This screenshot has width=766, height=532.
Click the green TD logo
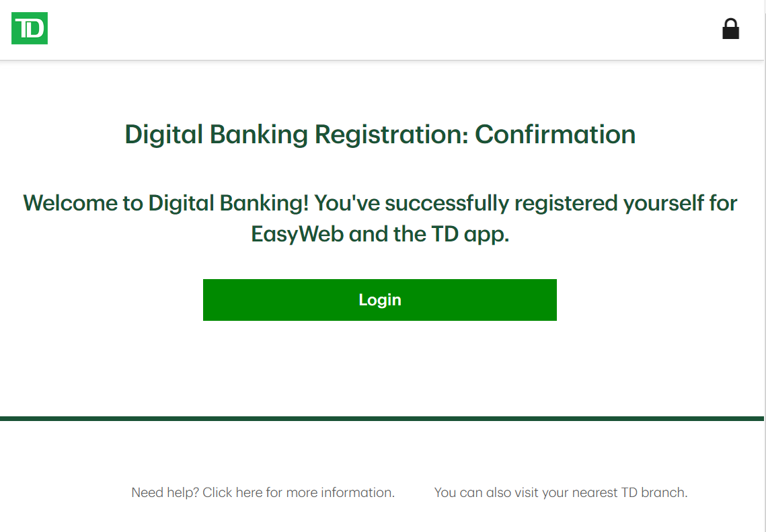click(x=30, y=28)
